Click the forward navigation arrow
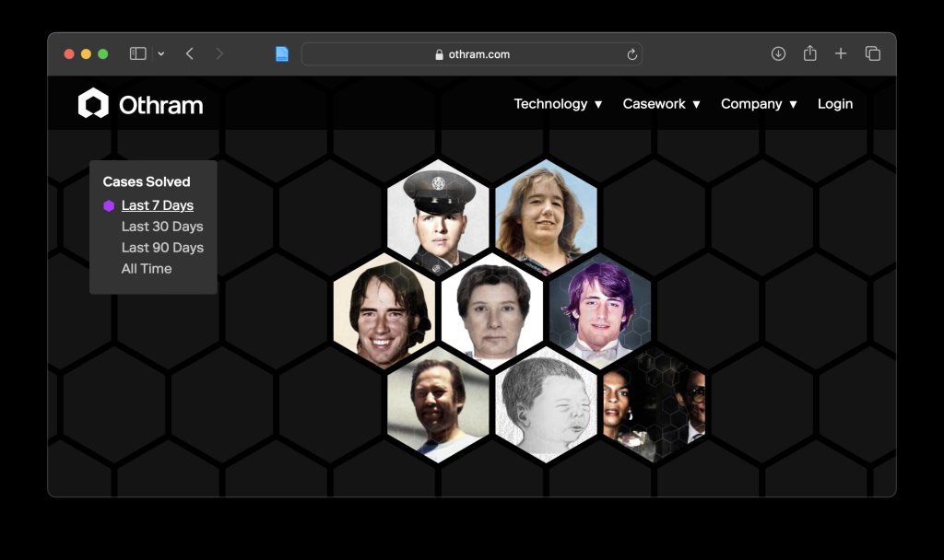Image resolution: width=944 pixels, height=560 pixels. 219,53
